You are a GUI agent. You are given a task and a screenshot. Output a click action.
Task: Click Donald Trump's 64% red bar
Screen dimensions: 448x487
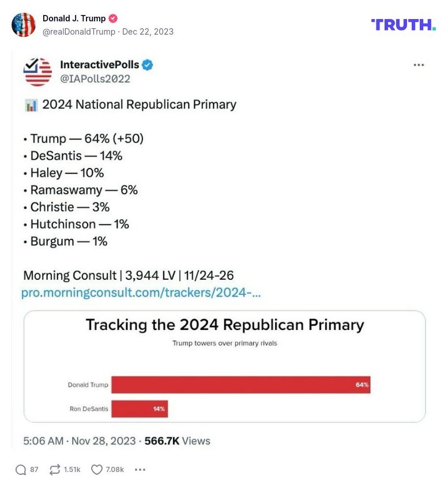click(x=240, y=384)
